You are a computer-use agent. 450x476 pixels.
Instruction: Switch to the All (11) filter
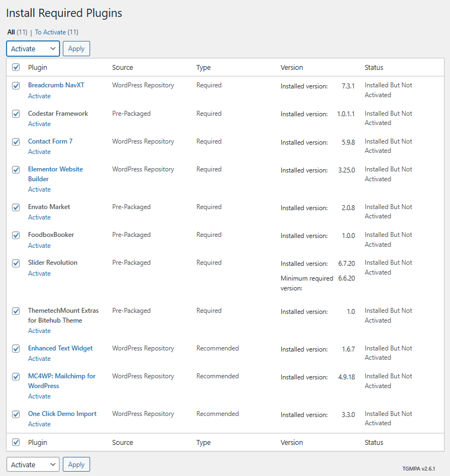tap(17, 32)
